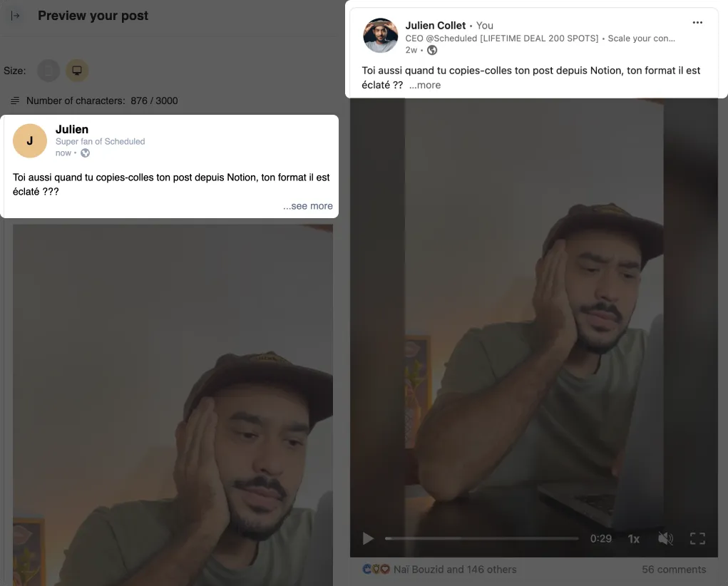Switch preview to mobile size
The height and width of the screenshot is (586, 728).
click(x=48, y=71)
